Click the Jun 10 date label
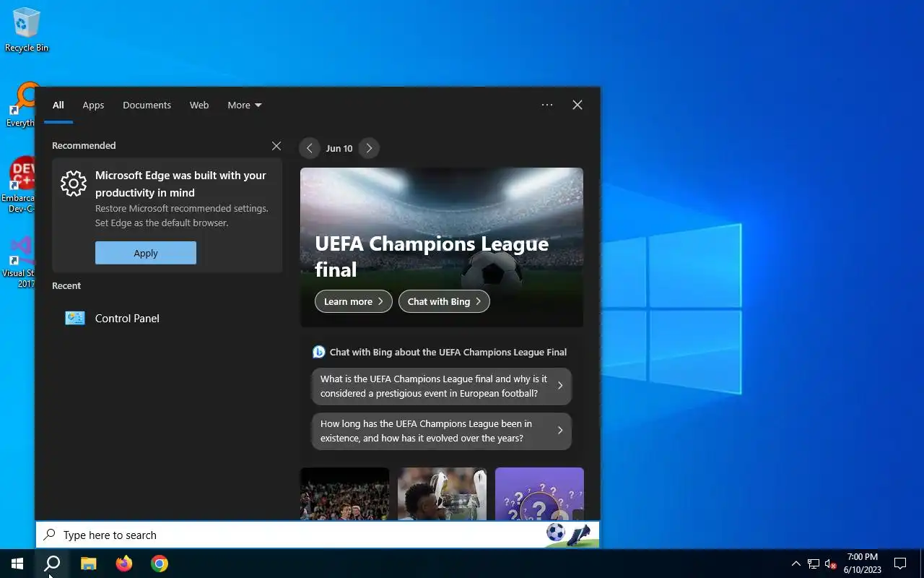 click(x=339, y=148)
